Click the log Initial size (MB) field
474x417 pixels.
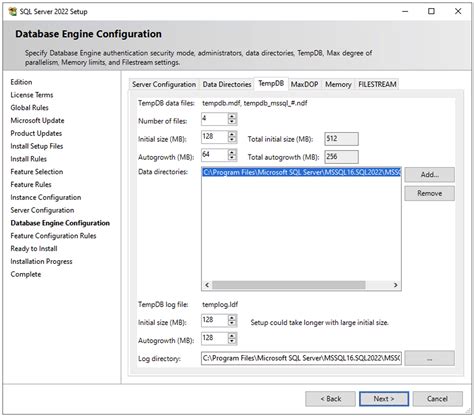click(x=215, y=320)
